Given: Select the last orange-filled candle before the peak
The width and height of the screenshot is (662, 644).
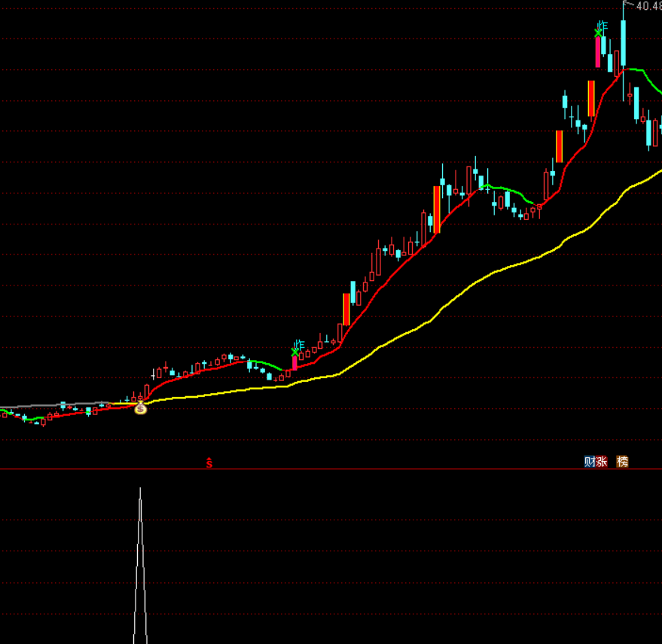Looking at the screenshot, I should 591,99.
